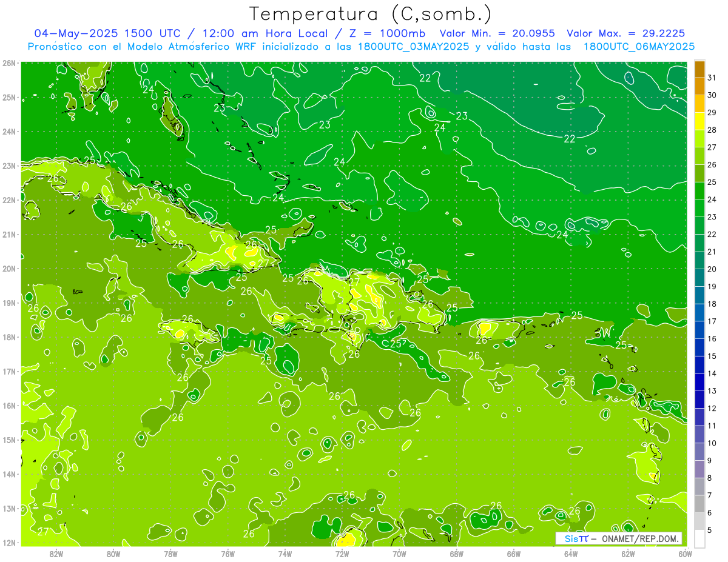Screen dimensions: 728x562
Task: Click the '66W' longitude axis label
Action: 513,553
